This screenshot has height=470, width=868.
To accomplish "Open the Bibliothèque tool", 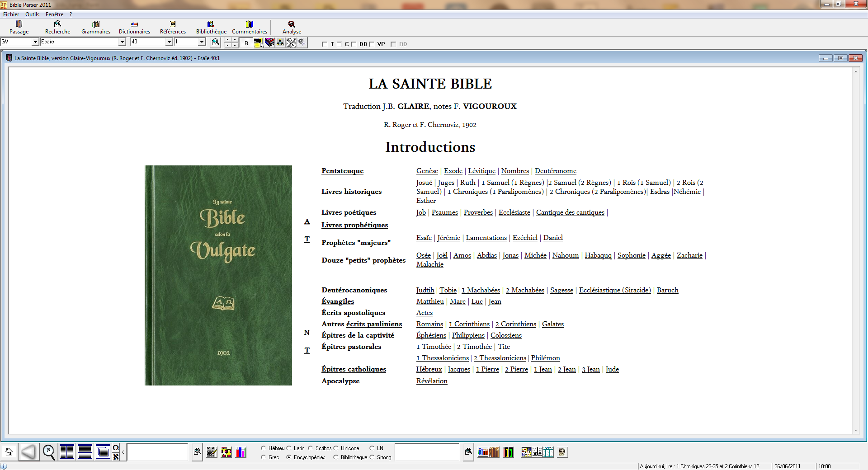I will pyautogui.click(x=211, y=27).
